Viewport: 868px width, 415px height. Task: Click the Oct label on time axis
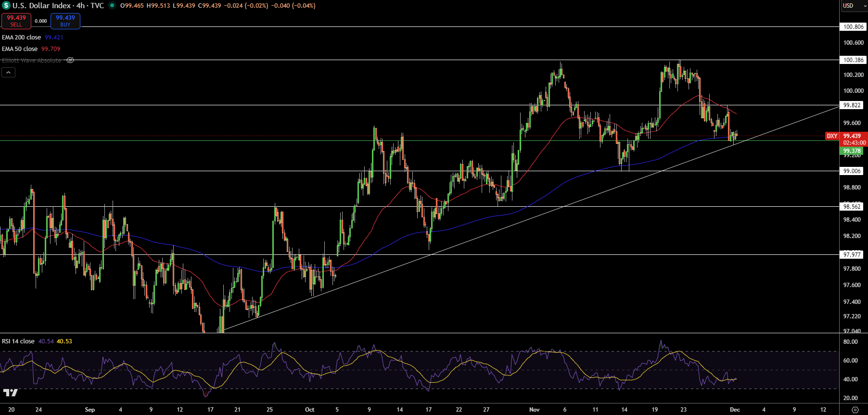coord(309,410)
